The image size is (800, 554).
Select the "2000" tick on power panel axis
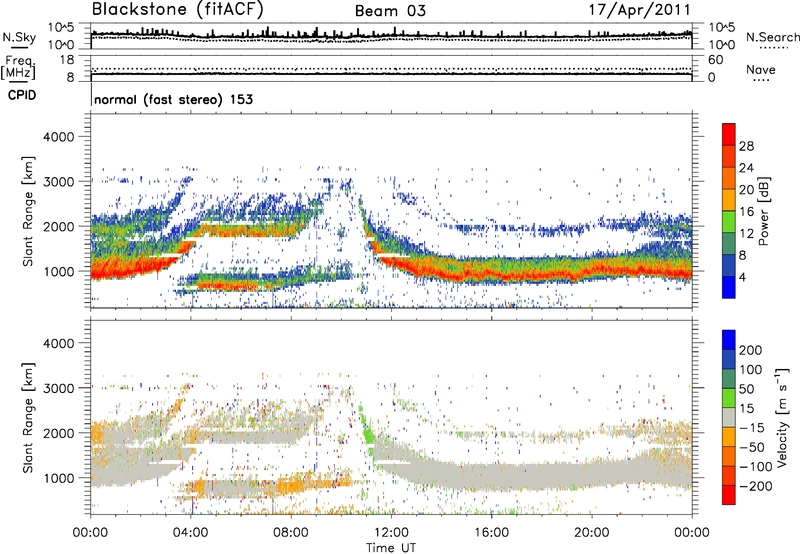58,226
